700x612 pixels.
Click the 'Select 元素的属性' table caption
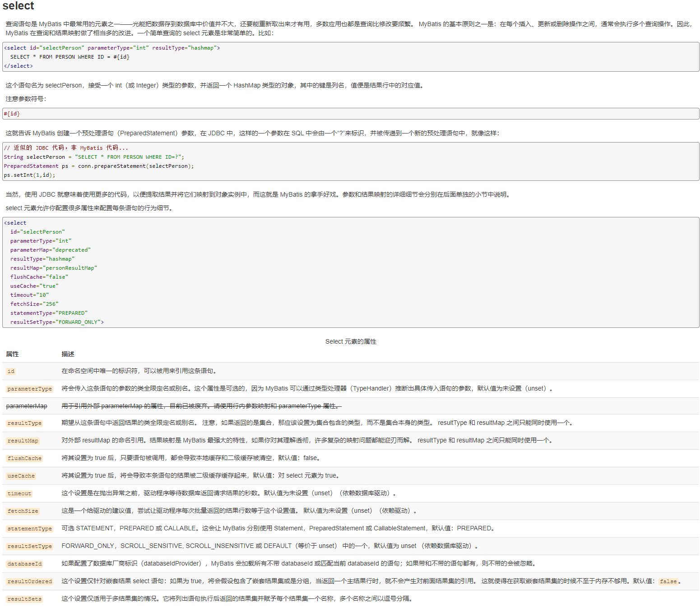351,341
